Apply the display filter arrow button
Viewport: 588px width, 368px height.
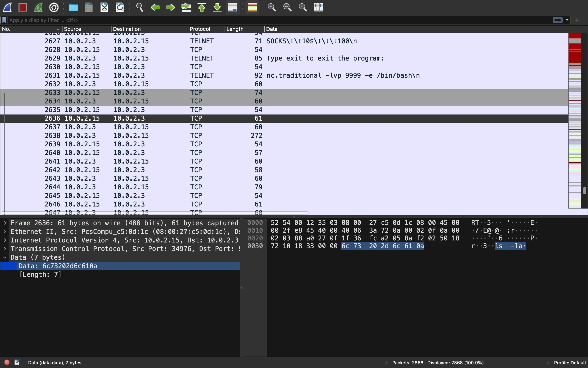click(558, 20)
